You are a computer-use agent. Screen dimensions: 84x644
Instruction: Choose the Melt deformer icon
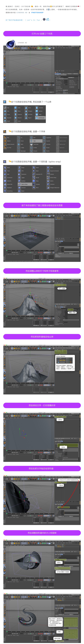coord(5,174)
